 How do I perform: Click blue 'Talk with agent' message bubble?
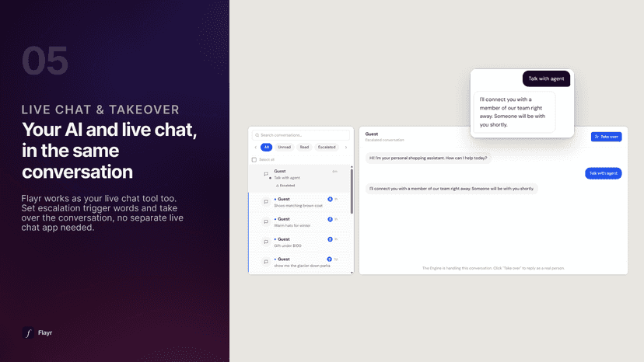pos(604,173)
